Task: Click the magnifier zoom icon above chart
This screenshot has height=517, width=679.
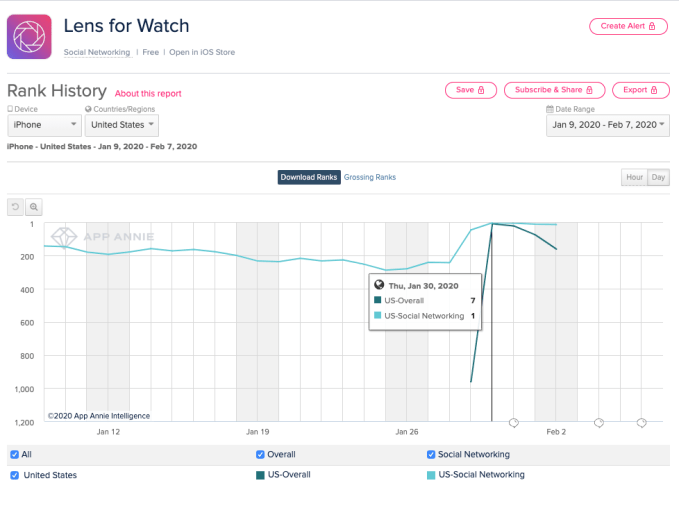Action: (34, 207)
